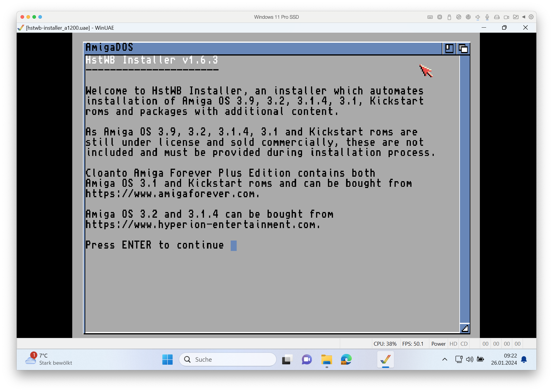Open WinUAE from the Windows taskbar

(x=385, y=360)
